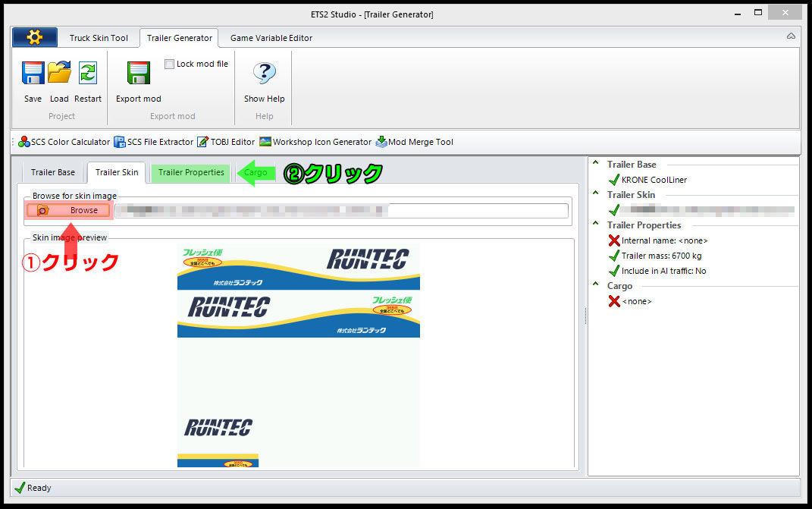Viewport: 812px width, 509px height.
Task: Click the Restart project icon
Action: 87,73
